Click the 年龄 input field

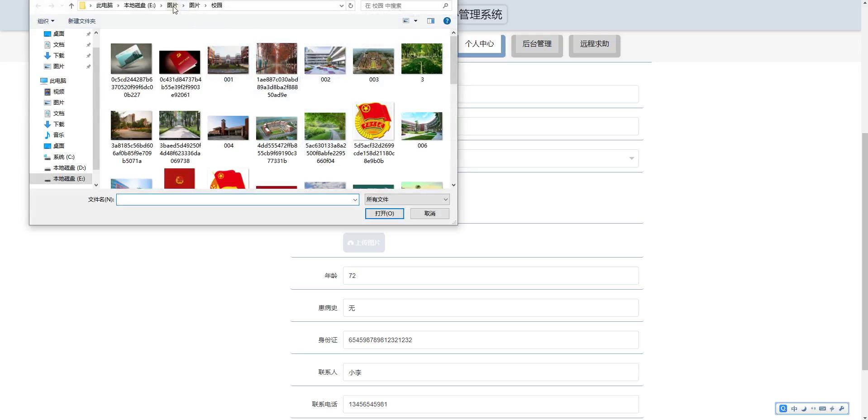491,276
